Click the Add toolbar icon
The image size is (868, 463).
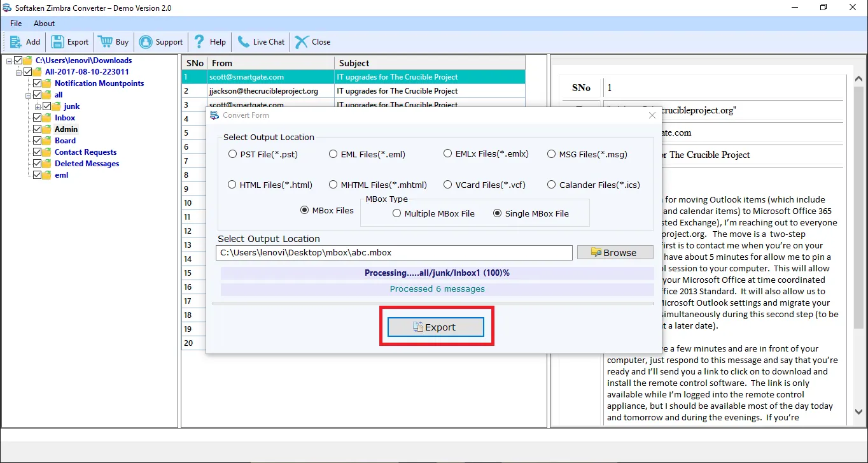[16, 42]
